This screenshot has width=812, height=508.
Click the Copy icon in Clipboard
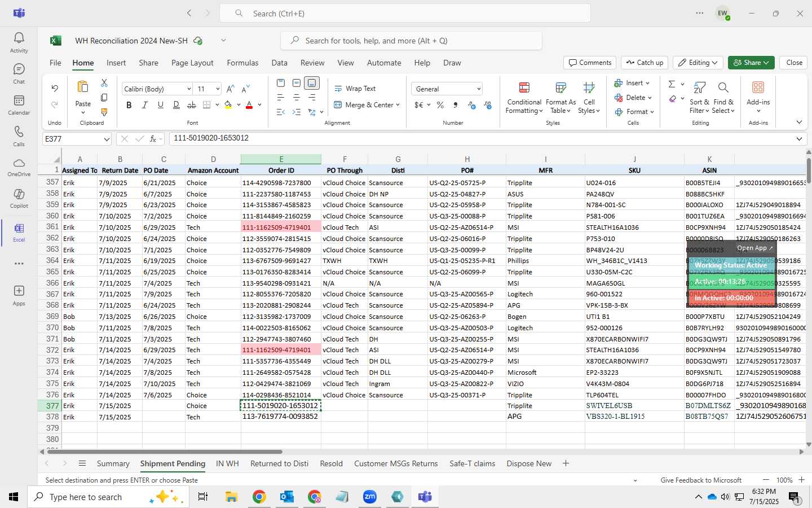click(104, 98)
